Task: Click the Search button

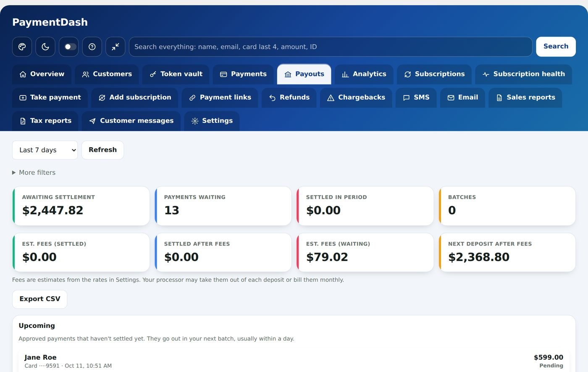Action: tap(556, 47)
